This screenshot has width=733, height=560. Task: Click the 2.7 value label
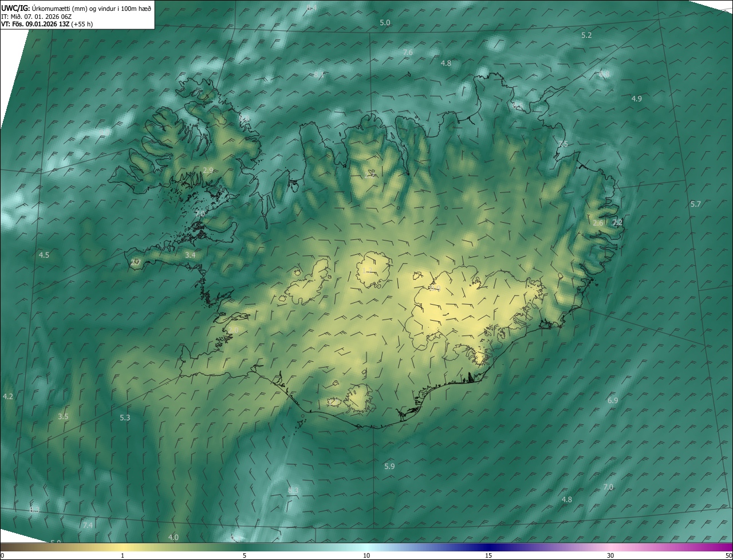tap(136, 263)
